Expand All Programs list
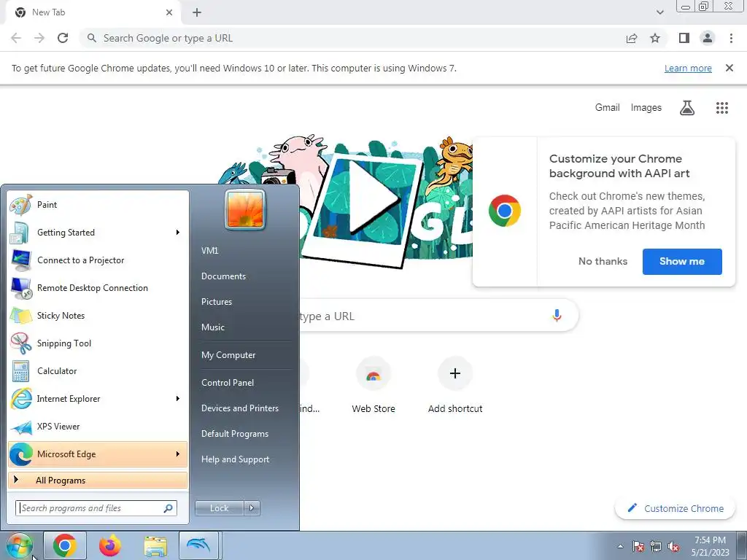 [98, 480]
